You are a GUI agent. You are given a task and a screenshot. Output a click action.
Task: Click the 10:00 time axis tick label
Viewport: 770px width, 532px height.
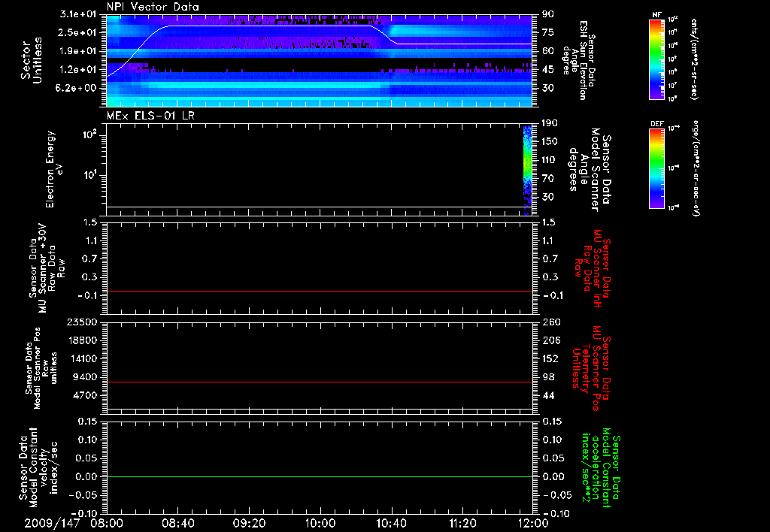tap(320, 522)
